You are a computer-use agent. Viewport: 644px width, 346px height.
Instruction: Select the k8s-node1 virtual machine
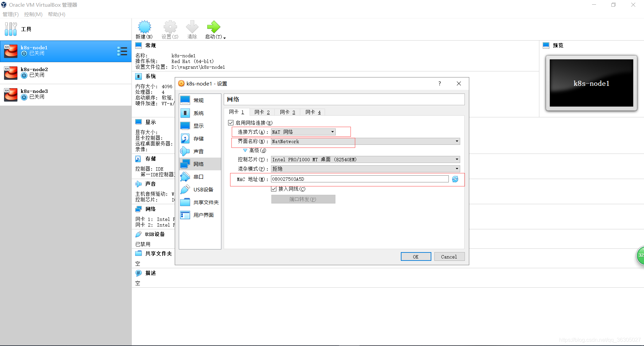click(66, 51)
